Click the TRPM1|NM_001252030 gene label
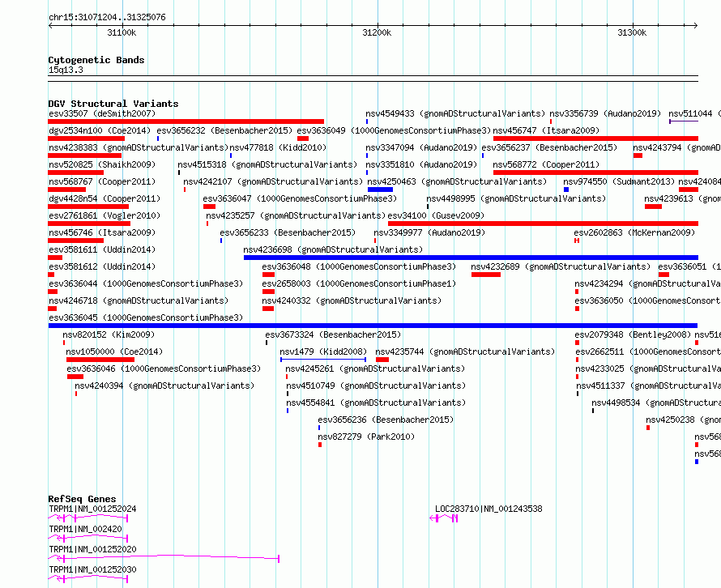 coord(92,569)
